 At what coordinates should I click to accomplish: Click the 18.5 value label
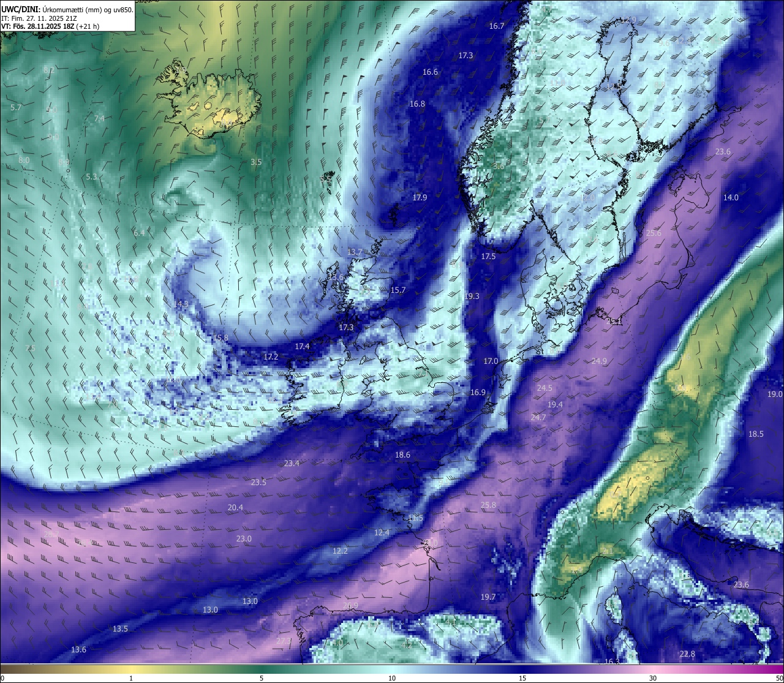coord(756,434)
